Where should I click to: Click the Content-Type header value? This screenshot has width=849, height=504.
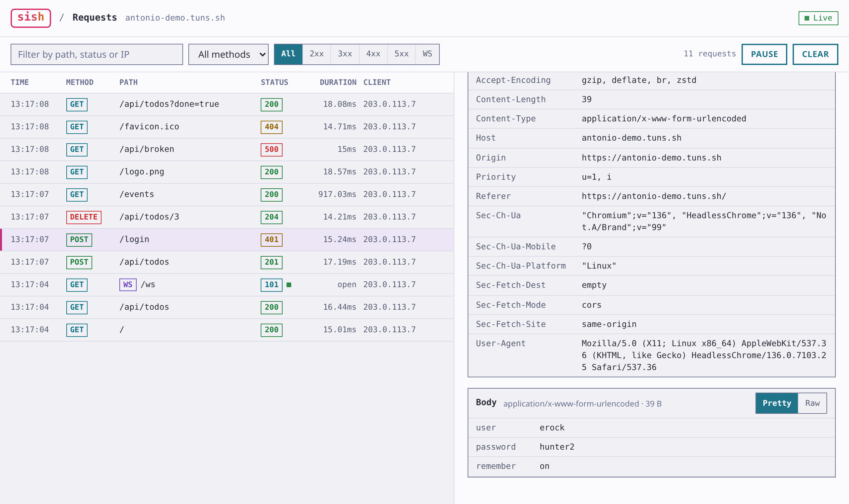(x=664, y=118)
